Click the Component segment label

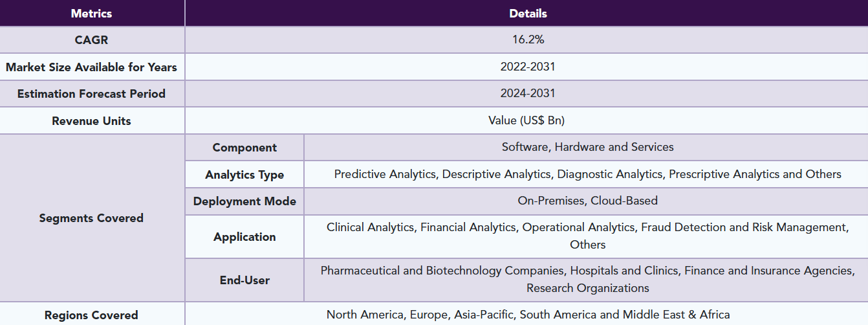[x=244, y=148]
